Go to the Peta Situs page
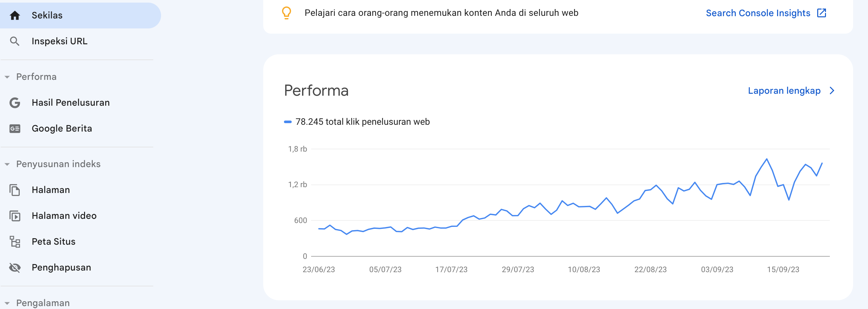 tap(53, 242)
